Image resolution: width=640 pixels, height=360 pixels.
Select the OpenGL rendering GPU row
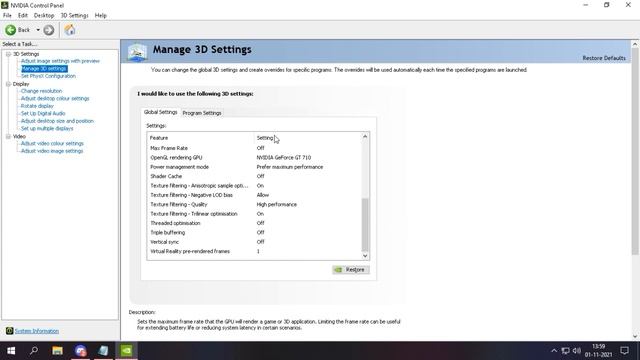coord(254,158)
